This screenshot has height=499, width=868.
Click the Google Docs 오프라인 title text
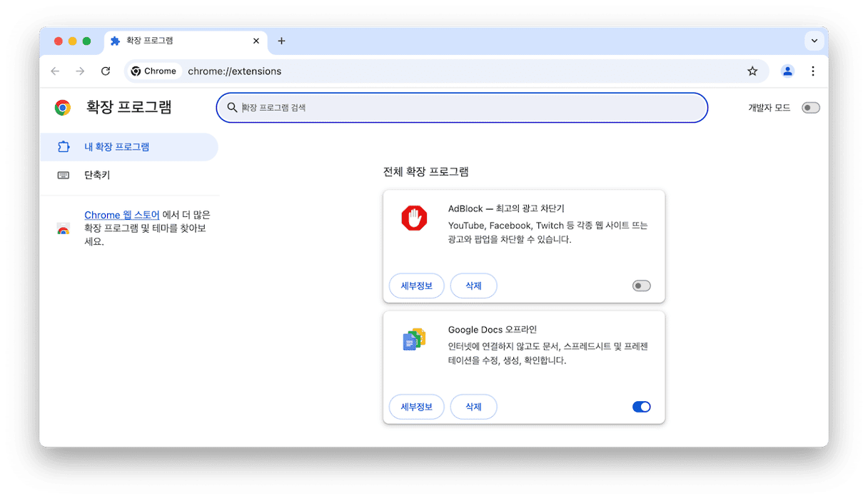493,330
